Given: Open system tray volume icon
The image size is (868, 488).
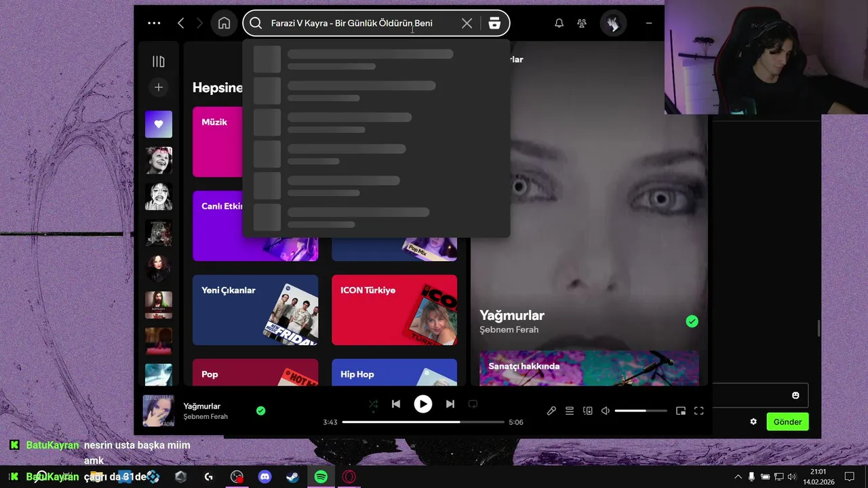Looking at the screenshot, I should 792,477.
